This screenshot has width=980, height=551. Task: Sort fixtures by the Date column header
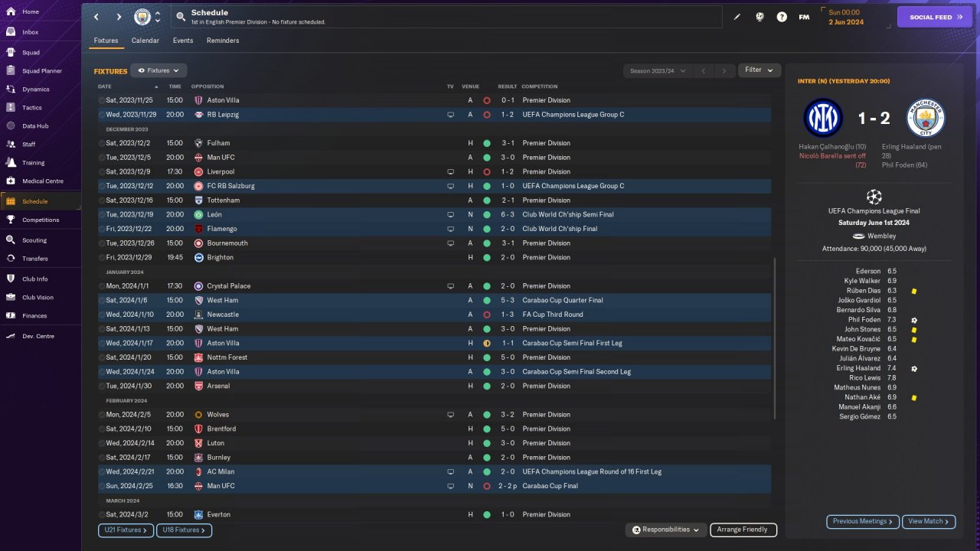(x=105, y=86)
